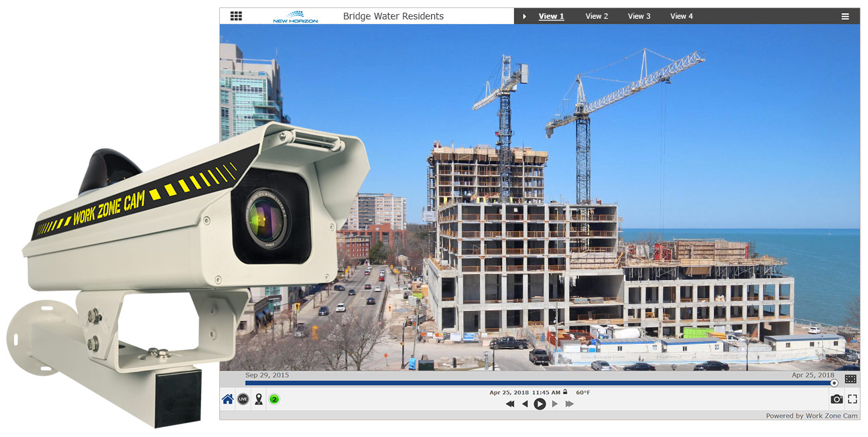Screen dimensions: 868x437
Task: Step back one image
Action: pos(525,404)
